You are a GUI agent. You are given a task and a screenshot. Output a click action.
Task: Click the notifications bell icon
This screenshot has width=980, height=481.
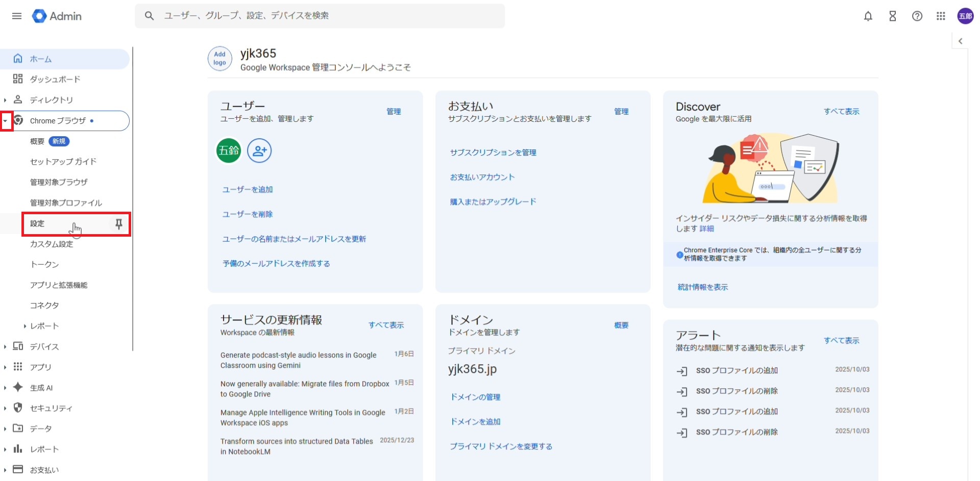click(868, 16)
